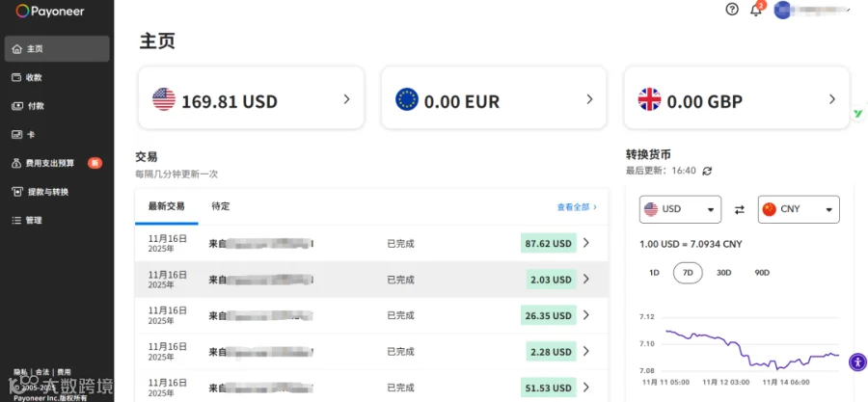The width and height of the screenshot is (868, 402).
Task: Open help via the question mark icon
Action: click(732, 10)
